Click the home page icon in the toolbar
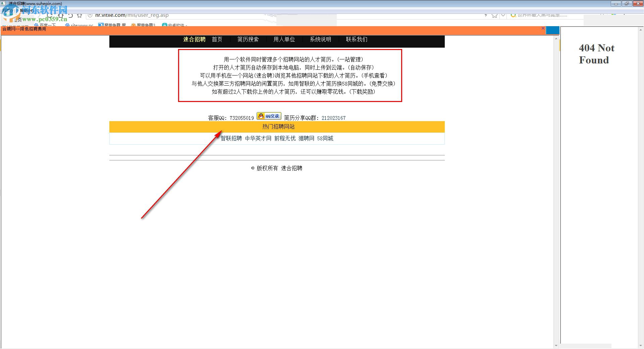The width and height of the screenshot is (644, 349). [60, 15]
